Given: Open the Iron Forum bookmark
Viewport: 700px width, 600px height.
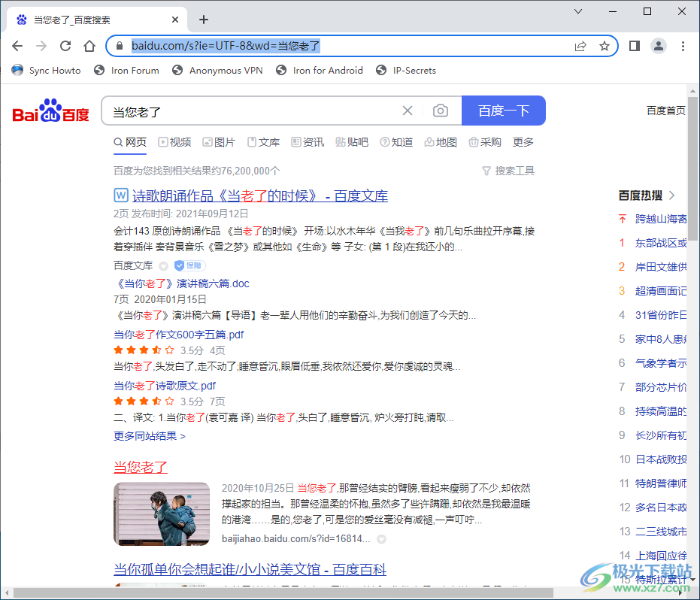Looking at the screenshot, I should click(x=127, y=71).
